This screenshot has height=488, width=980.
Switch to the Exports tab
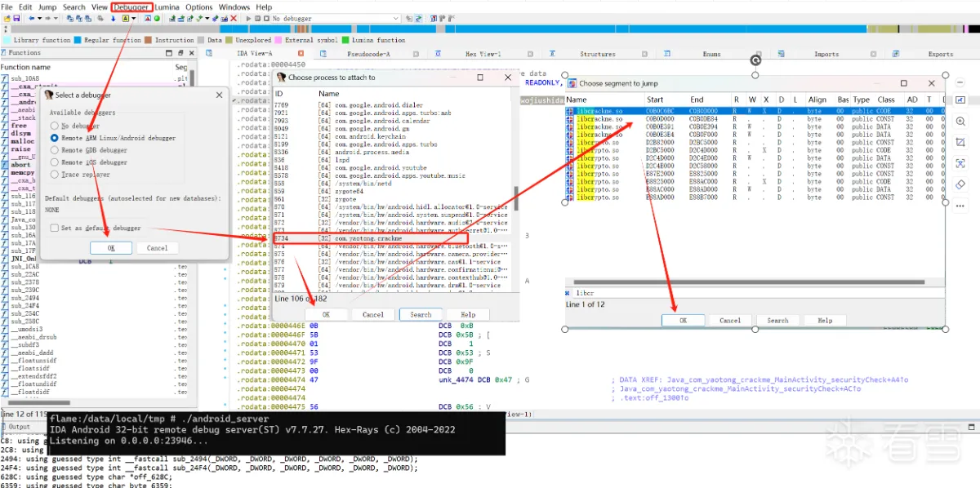(940, 54)
